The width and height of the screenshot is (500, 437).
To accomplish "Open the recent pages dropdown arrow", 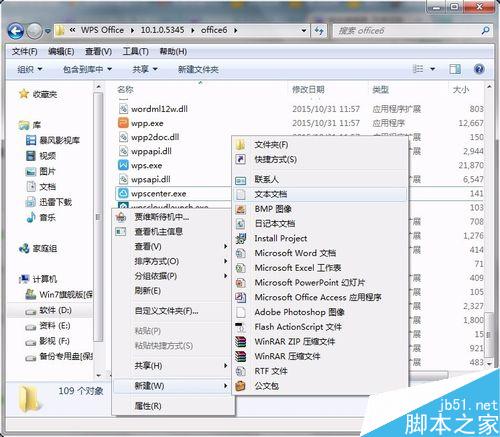I will [x=48, y=31].
